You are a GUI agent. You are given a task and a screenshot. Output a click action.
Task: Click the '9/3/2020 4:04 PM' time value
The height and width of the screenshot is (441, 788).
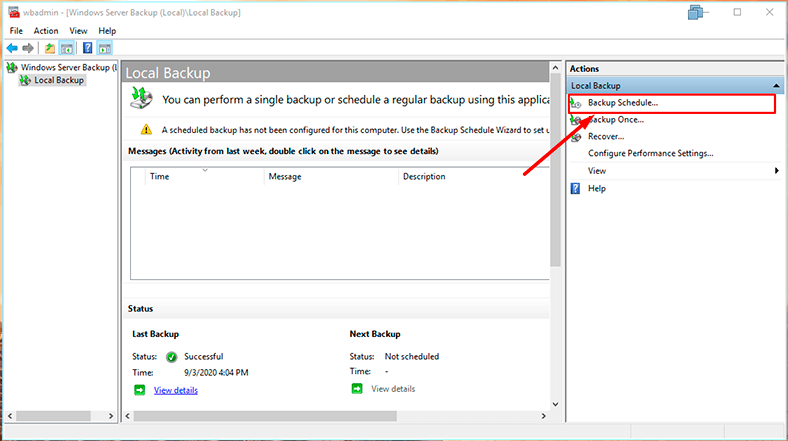(x=216, y=373)
